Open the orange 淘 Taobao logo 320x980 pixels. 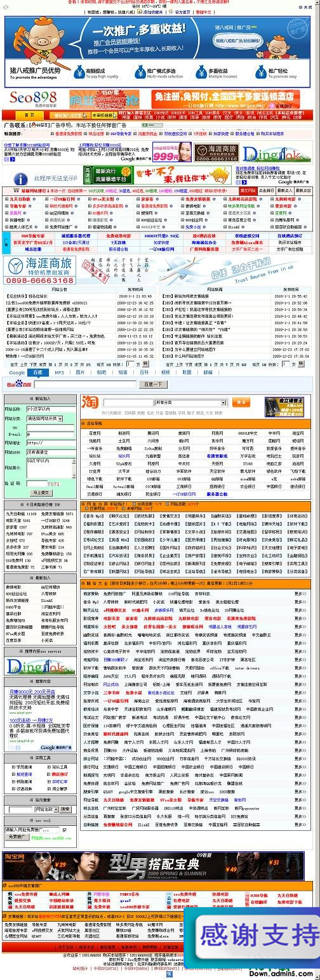pyautogui.click(x=89, y=402)
